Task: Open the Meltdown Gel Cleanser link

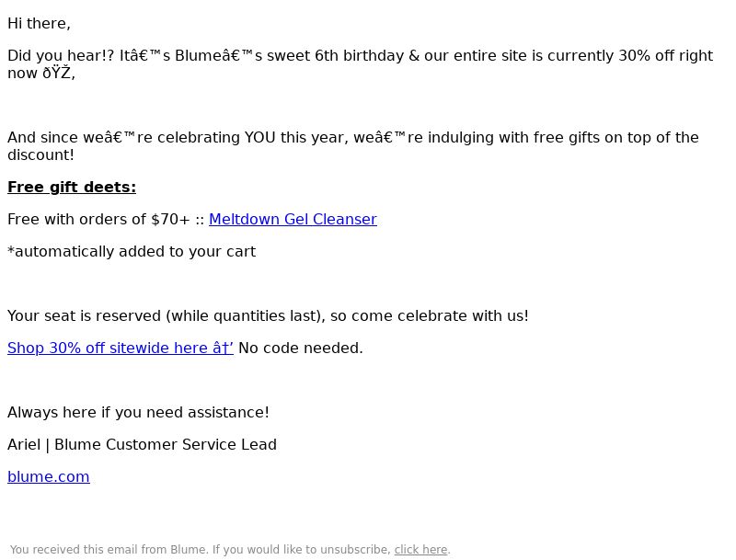Action: [293, 219]
